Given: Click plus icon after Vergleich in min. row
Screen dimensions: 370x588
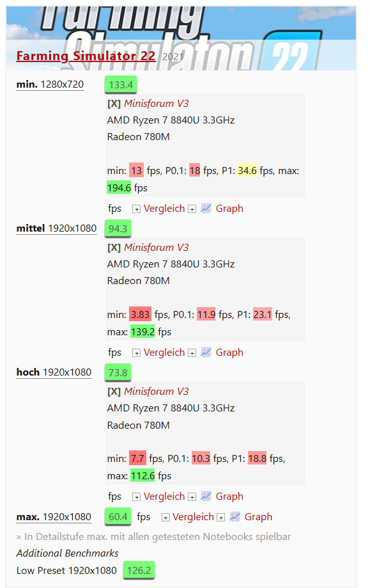Looking at the screenshot, I should pos(192,208).
